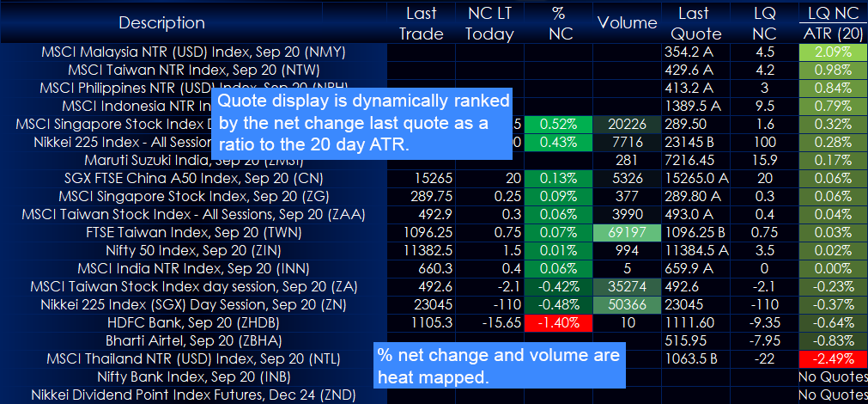Click last quote 7216.45

(x=695, y=160)
